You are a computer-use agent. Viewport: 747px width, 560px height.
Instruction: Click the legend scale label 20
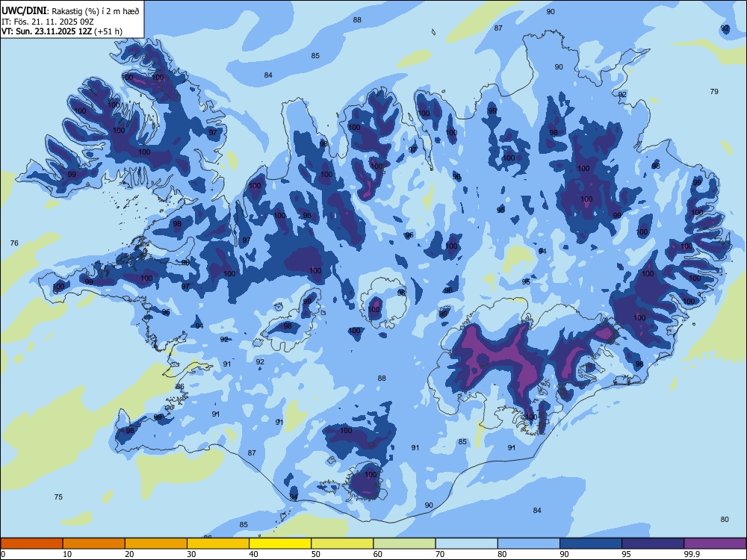click(129, 554)
